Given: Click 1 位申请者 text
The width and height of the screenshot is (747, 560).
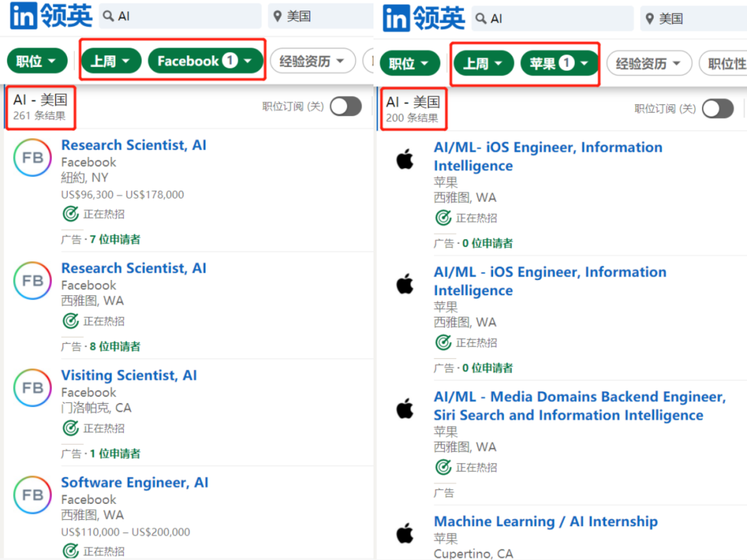Looking at the screenshot, I should coord(115,454).
